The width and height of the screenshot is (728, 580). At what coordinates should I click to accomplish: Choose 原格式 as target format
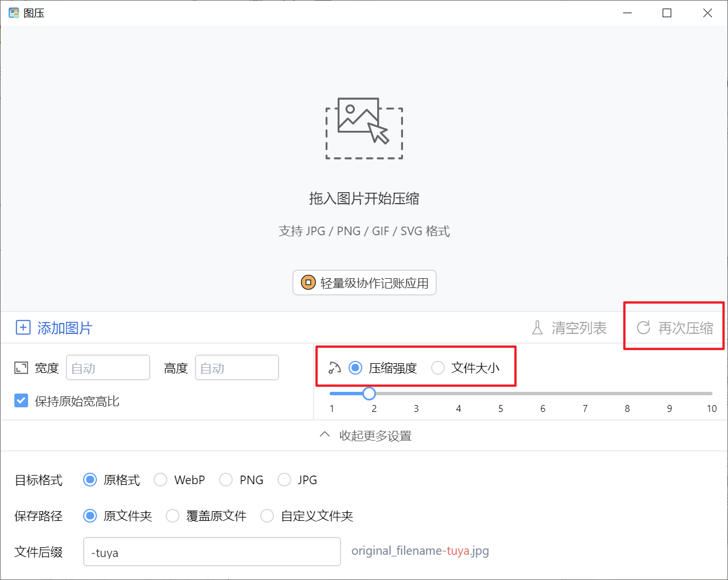[90, 480]
